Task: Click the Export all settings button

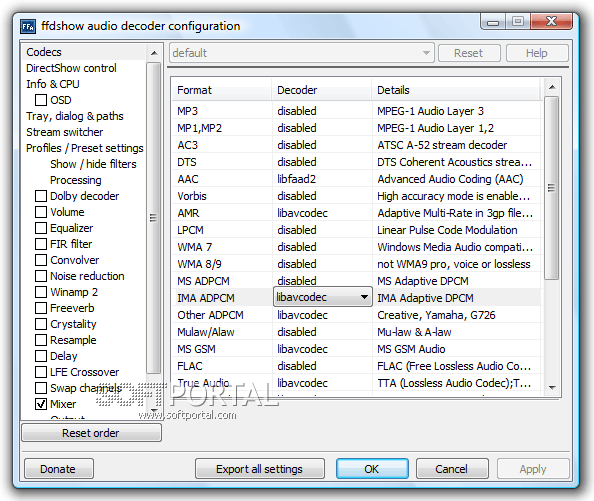Action: click(259, 469)
